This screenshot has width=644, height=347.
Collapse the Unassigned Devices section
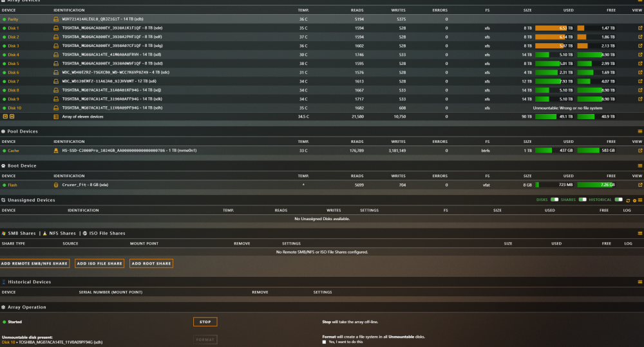point(640,200)
